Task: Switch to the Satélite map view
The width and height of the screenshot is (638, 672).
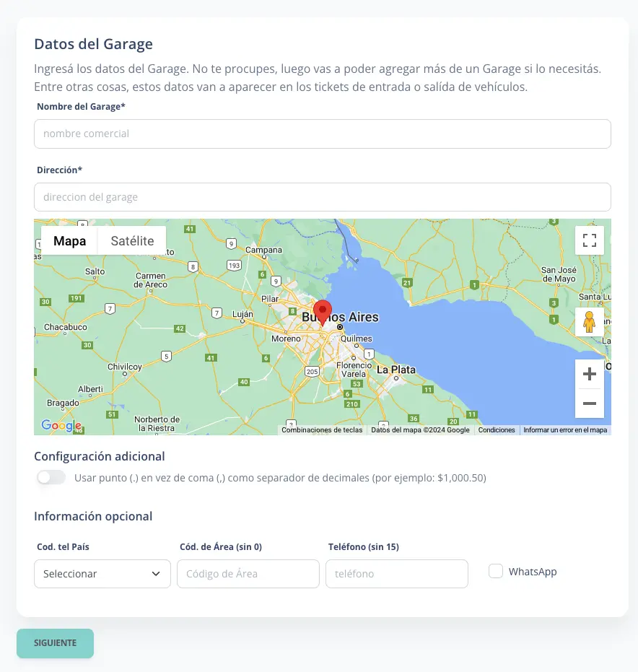Action: pyautogui.click(x=131, y=240)
